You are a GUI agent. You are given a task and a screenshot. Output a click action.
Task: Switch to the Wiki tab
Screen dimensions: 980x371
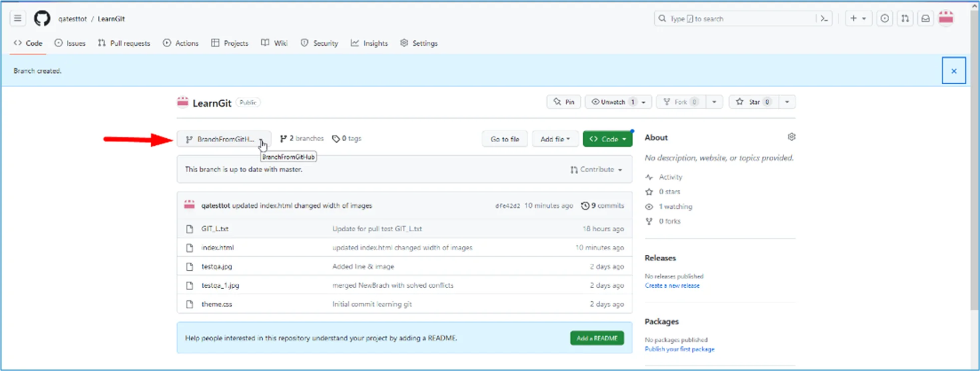pos(274,43)
